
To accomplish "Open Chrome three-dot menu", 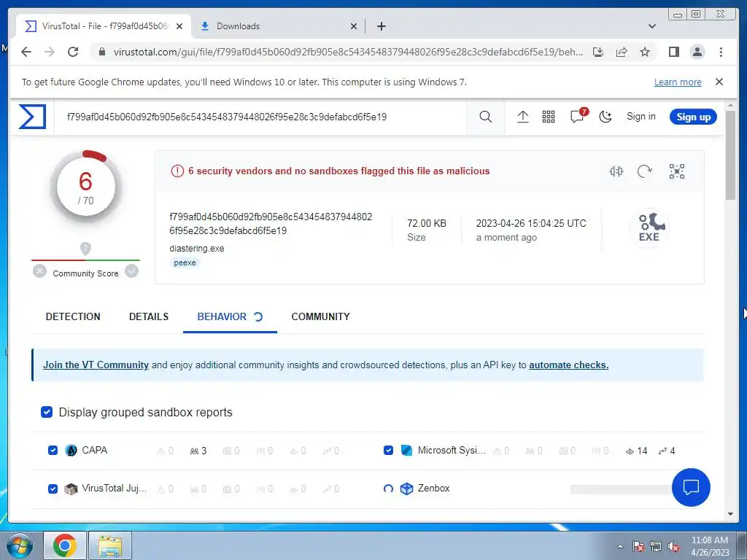I will pyautogui.click(x=721, y=52).
